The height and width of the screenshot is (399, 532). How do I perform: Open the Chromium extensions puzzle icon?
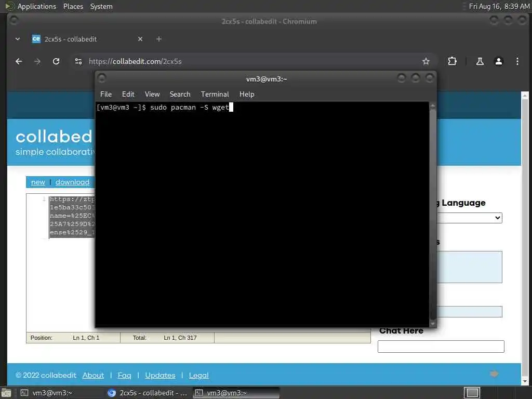453,61
